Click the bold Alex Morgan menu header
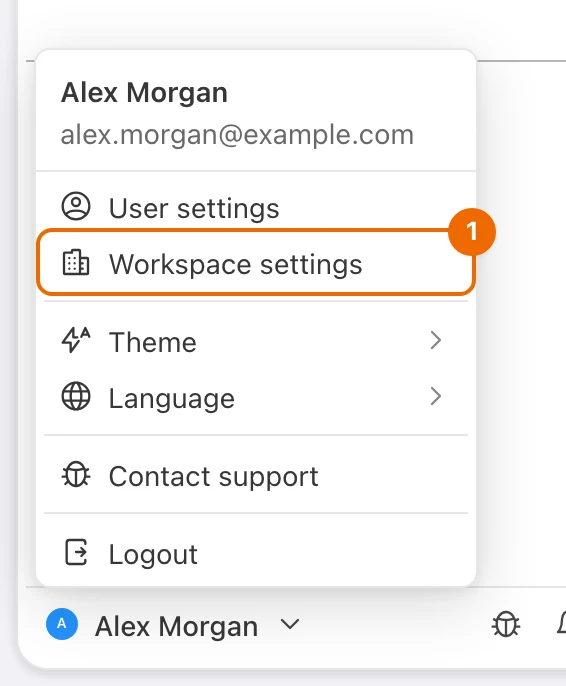 tap(144, 93)
